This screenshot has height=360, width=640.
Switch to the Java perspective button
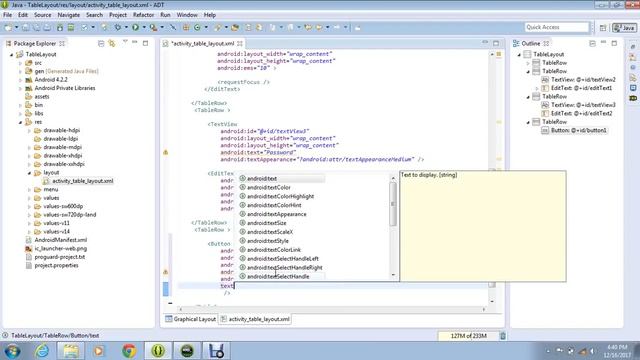pos(624,28)
